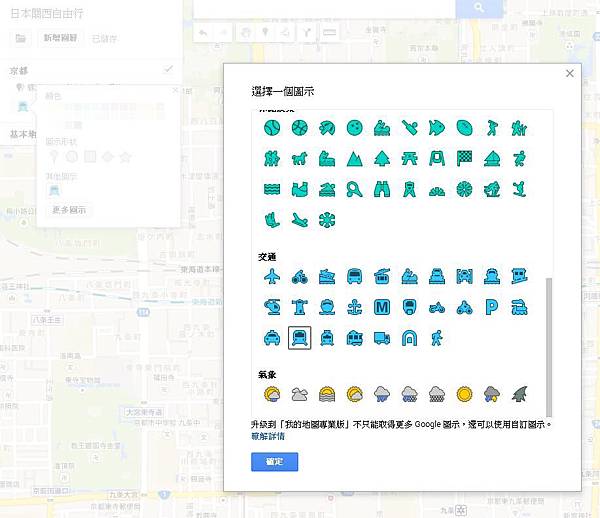
Task: Select the tennis racket icon
Action: click(x=355, y=189)
